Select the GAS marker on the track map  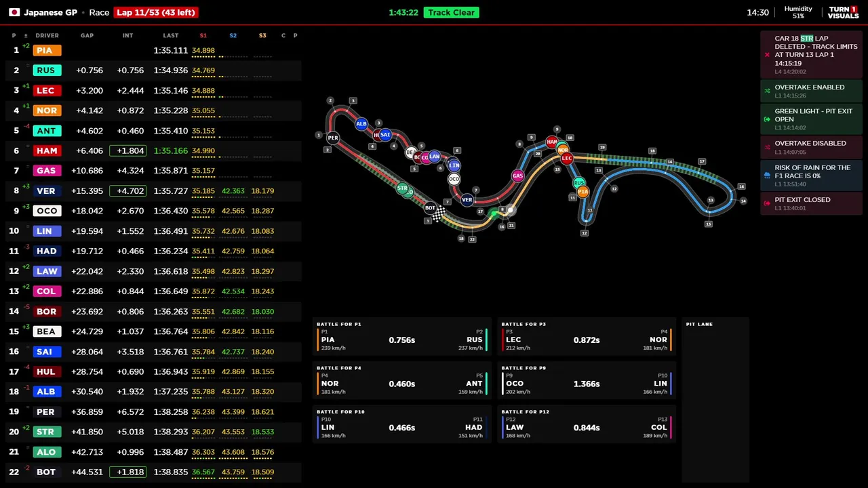tap(517, 176)
